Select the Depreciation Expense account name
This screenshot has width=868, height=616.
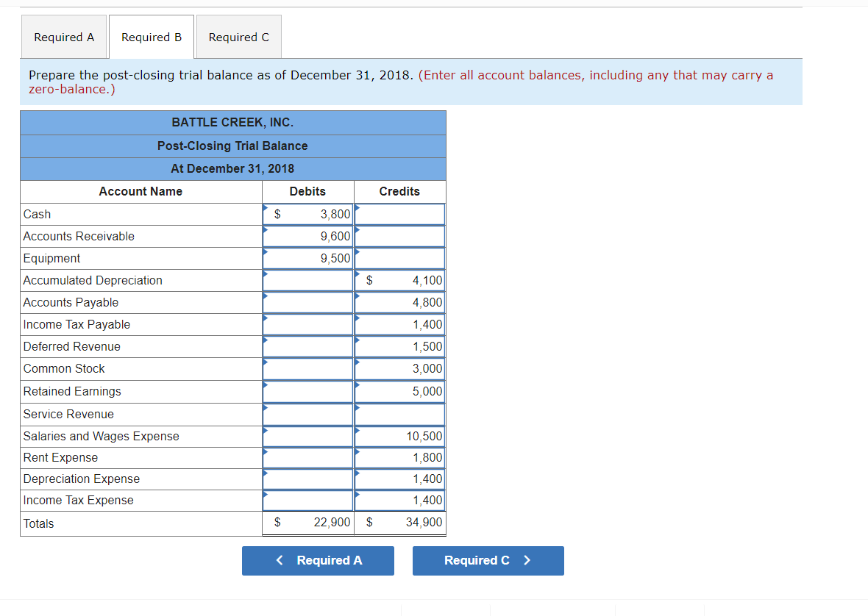click(x=141, y=479)
